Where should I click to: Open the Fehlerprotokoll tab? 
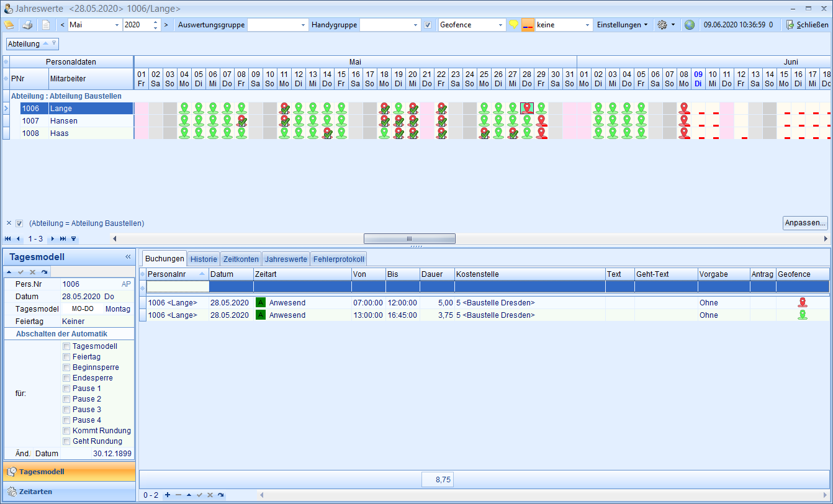click(x=338, y=259)
